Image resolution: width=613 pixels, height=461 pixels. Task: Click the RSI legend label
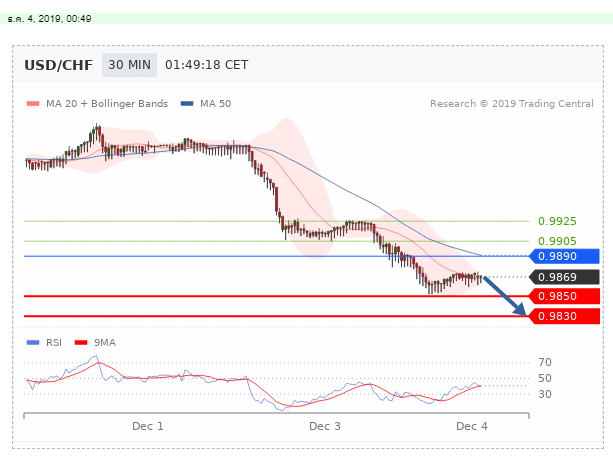point(54,343)
